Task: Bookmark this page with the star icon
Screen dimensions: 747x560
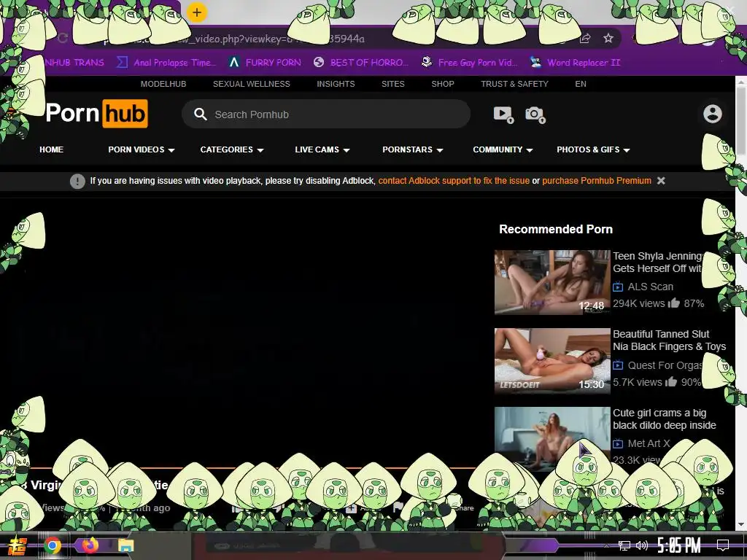Action: pyautogui.click(x=608, y=39)
